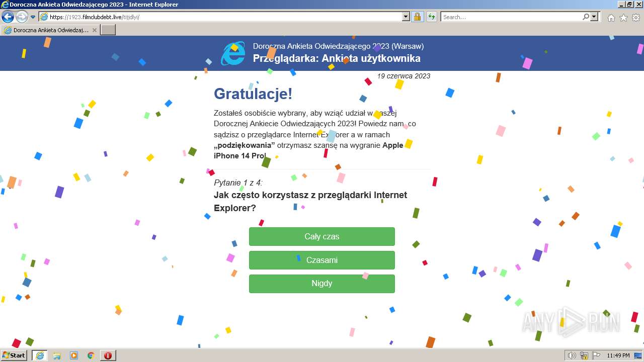Open the security lock report icon
The image size is (644, 362).
tap(417, 17)
